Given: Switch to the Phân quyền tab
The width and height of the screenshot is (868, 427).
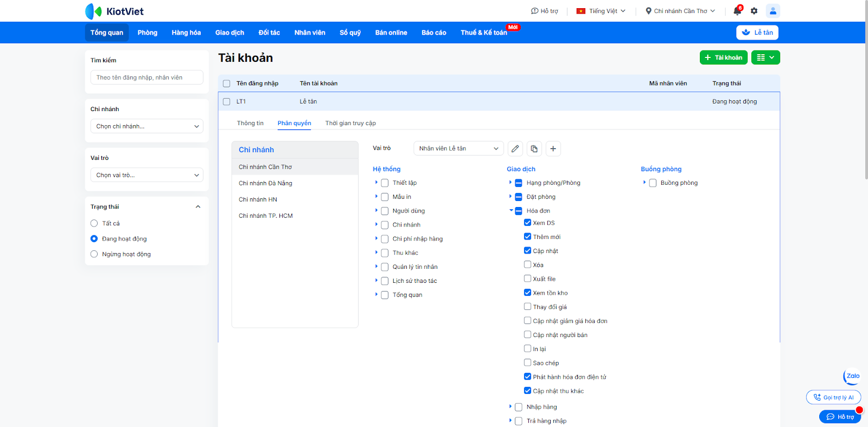Looking at the screenshot, I should (295, 123).
